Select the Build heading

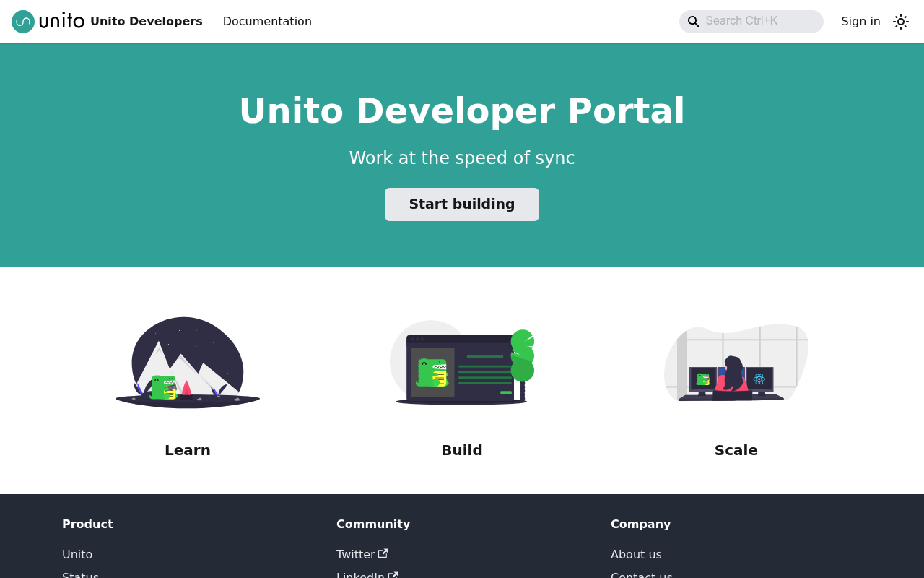[462, 450]
